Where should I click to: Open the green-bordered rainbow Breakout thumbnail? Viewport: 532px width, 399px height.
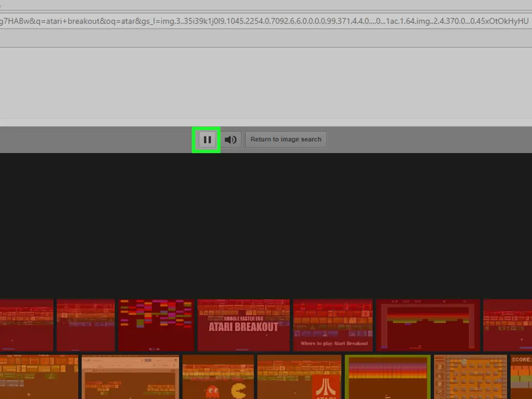coord(388,377)
